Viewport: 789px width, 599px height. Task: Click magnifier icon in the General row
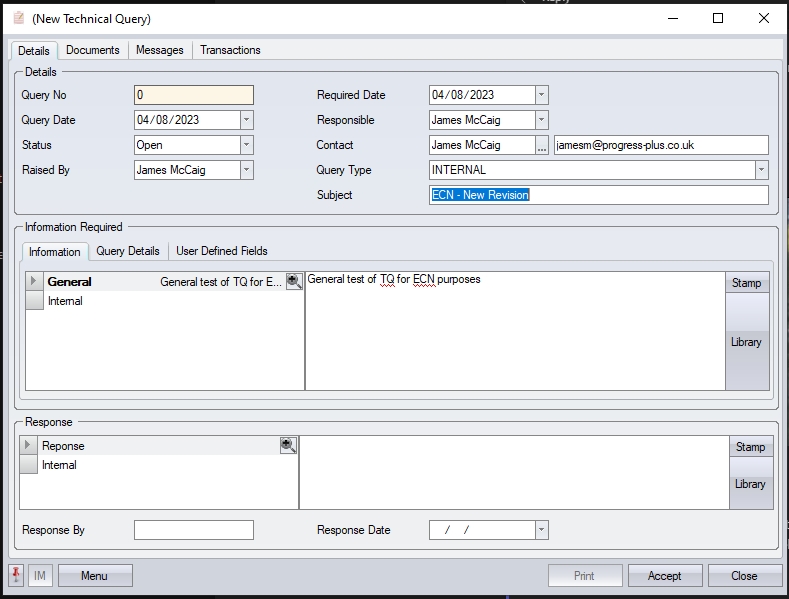(294, 282)
